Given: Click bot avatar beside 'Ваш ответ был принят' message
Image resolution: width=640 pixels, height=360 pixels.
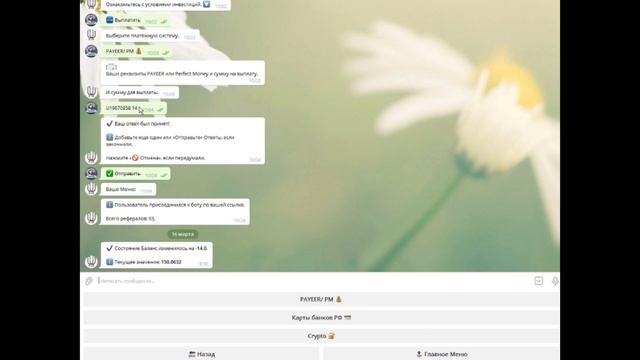Looking at the screenshot, I should [x=91, y=157].
